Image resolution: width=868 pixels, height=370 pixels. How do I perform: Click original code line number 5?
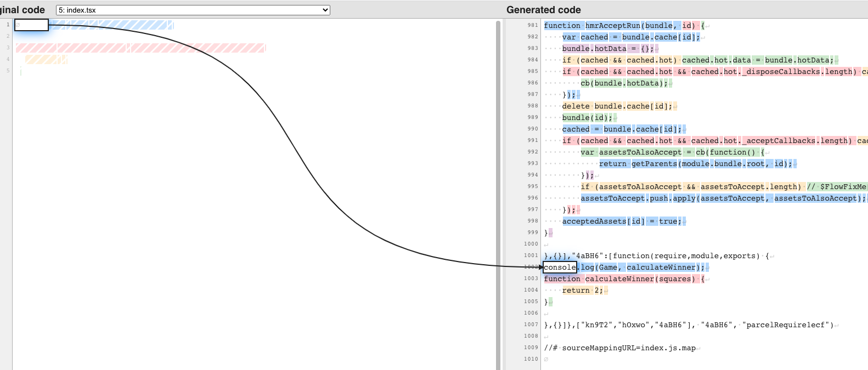(x=8, y=71)
